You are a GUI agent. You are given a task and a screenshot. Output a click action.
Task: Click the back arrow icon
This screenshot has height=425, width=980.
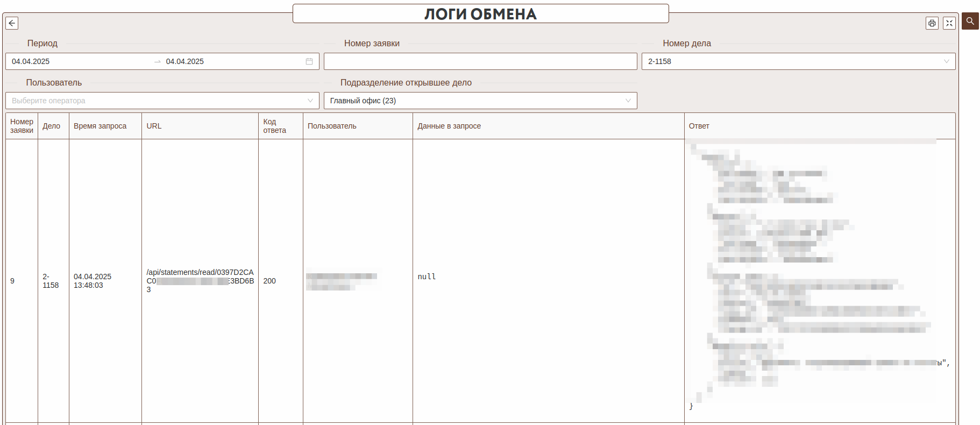coord(12,23)
